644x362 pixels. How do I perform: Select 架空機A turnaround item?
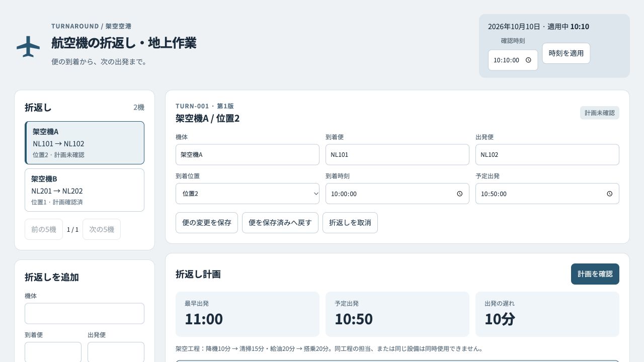(85, 143)
